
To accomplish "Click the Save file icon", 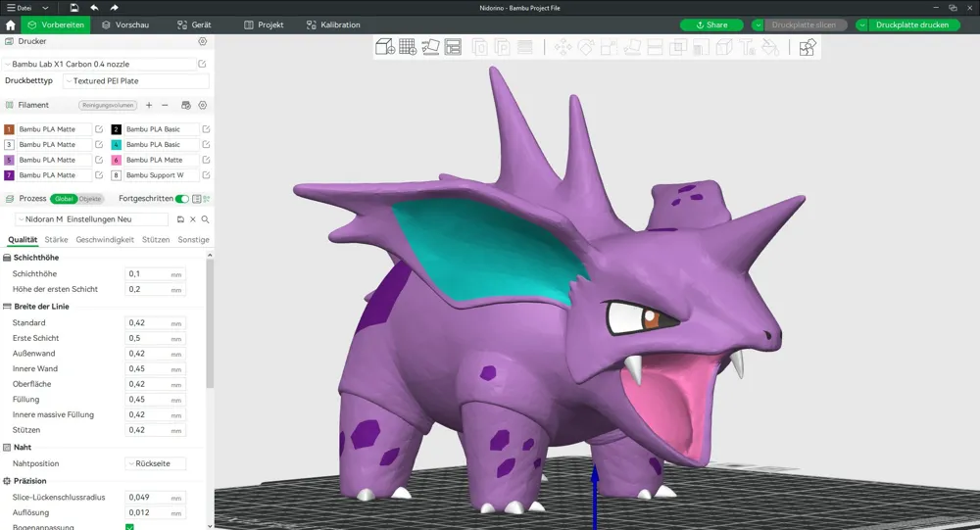I will coord(74,8).
